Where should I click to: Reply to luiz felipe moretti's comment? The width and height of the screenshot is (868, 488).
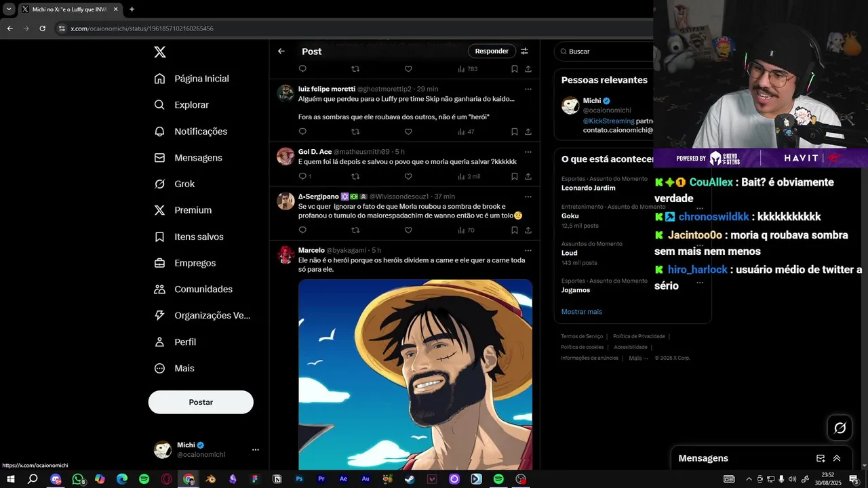(x=302, y=131)
